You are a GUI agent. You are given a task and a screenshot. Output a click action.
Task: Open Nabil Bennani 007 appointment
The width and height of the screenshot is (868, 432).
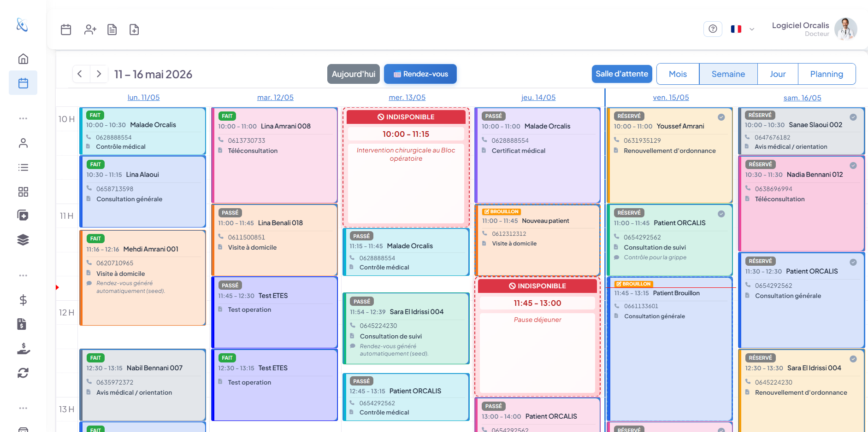click(143, 385)
